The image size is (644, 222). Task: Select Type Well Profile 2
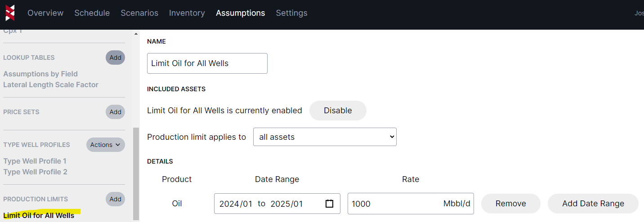point(35,172)
